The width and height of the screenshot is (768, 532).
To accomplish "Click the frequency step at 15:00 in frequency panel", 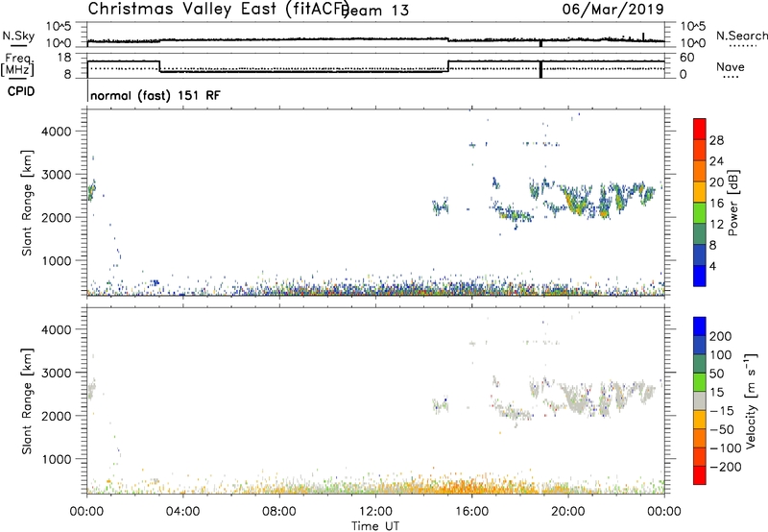I will (x=448, y=66).
